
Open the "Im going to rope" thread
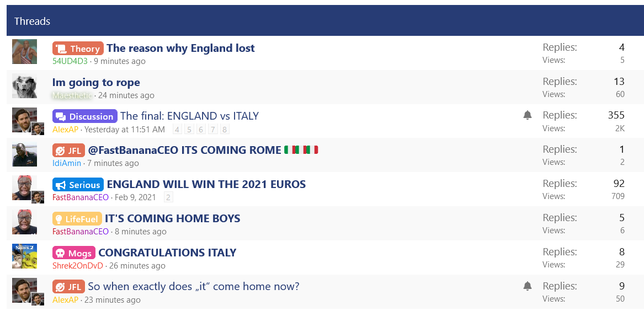point(96,83)
